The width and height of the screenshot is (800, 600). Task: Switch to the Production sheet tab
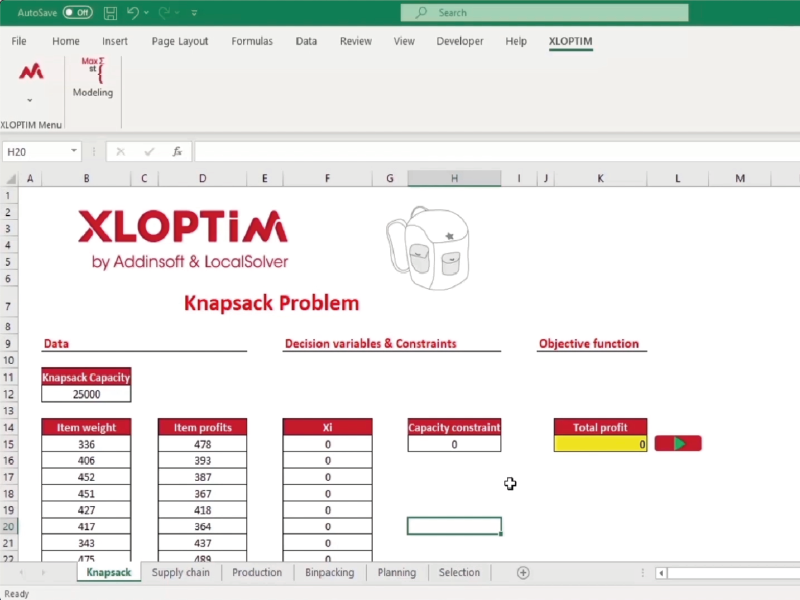(257, 572)
